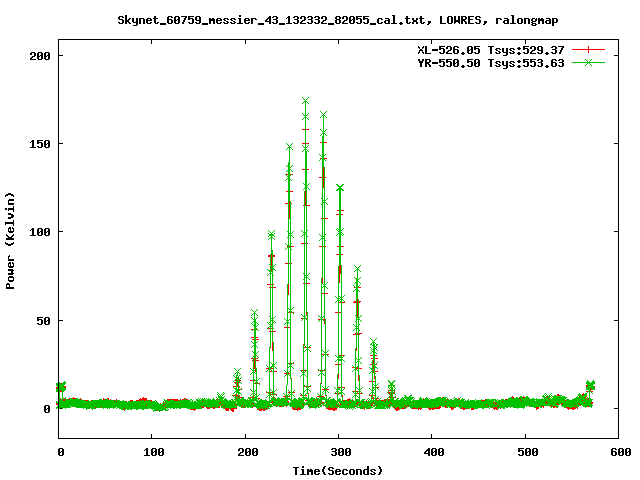Select y-axis tick label 100
The width and height of the screenshot is (640, 480).
[40, 232]
